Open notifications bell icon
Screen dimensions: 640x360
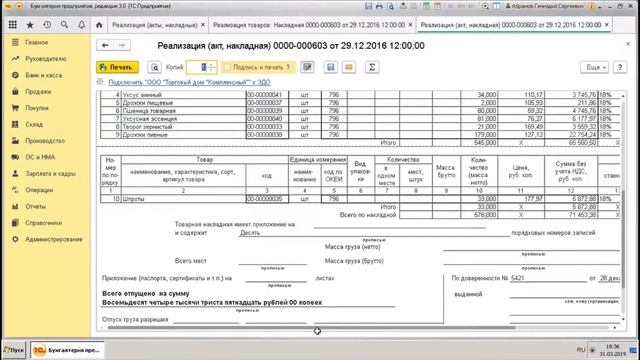tap(82, 25)
